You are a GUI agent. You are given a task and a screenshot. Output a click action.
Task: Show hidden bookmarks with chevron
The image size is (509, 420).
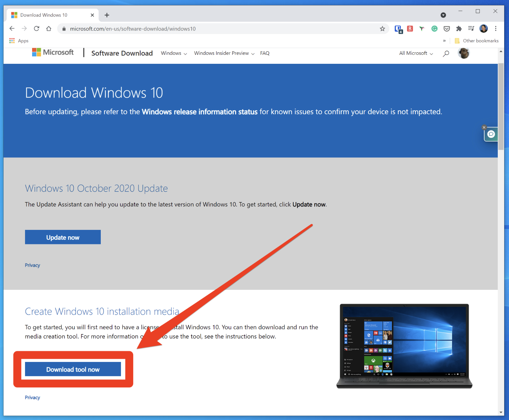[x=444, y=41]
